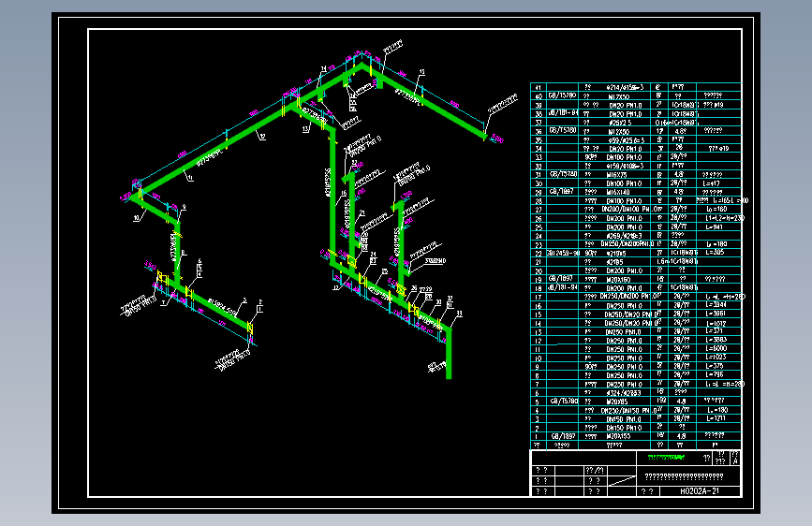Select the L=1711 remark in row 3

click(716, 417)
